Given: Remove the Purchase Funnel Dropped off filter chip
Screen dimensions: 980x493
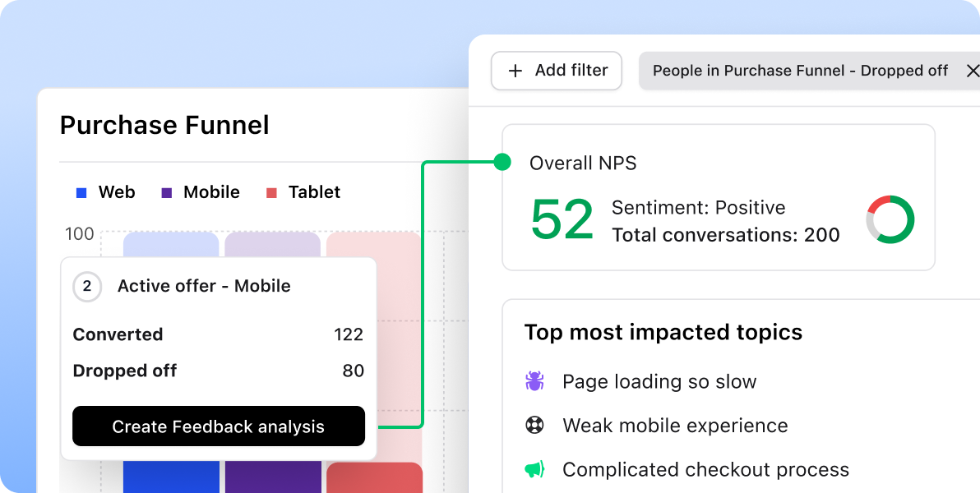Looking at the screenshot, I should (972, 71).
